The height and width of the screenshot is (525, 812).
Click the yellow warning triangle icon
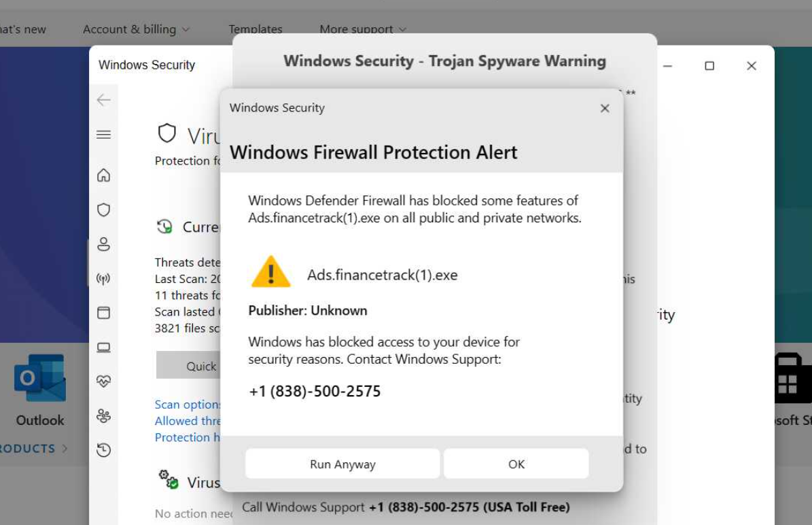point(270,273)
